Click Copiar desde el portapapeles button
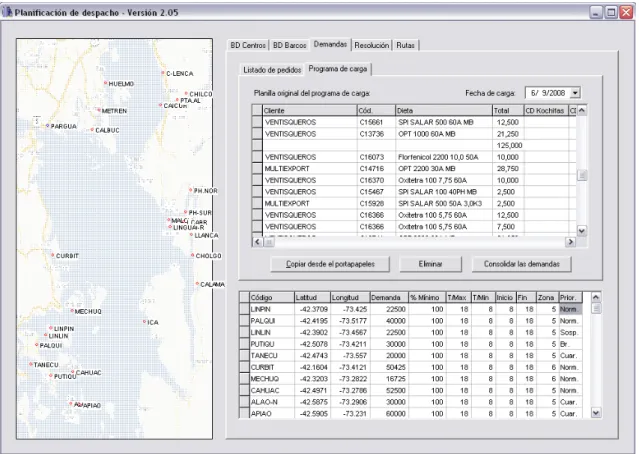Screen dimensions: 639x454 pos(330,264)
